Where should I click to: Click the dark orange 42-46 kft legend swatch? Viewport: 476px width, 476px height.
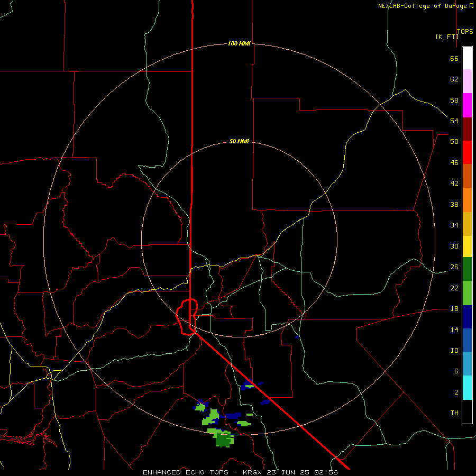(x=467, y=176)
